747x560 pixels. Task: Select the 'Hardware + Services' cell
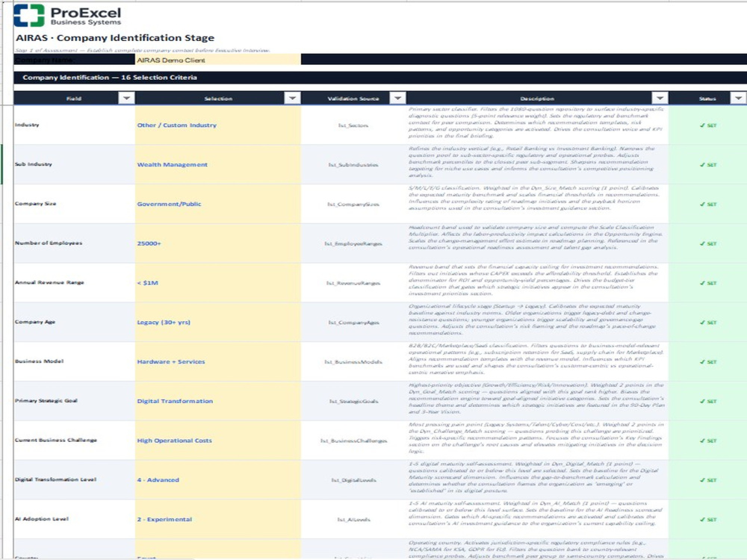pos(217,362)
